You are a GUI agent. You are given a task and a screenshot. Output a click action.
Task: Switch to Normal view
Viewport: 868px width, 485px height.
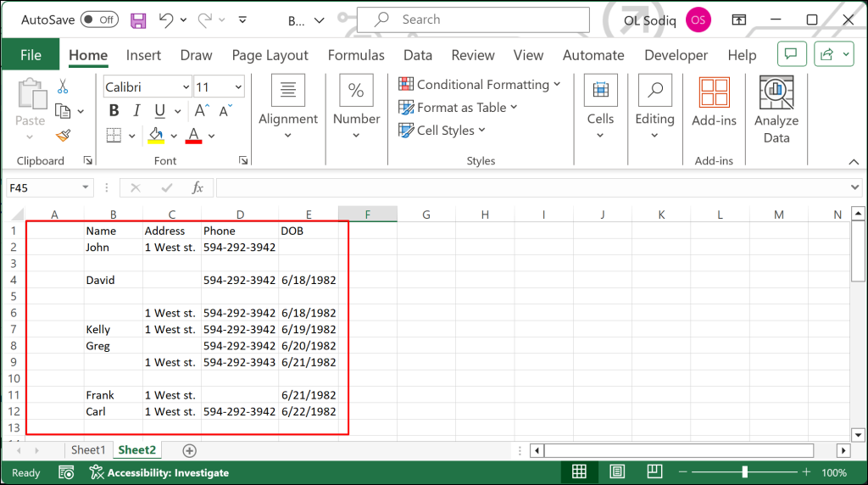click(x=579, y=471)
